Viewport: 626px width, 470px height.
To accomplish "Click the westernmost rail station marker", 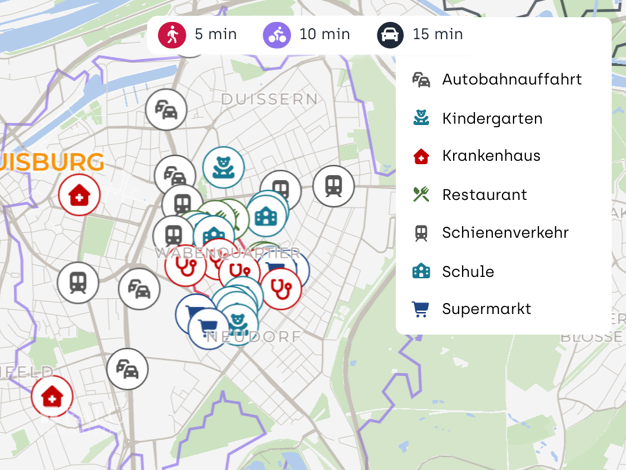I will tap(78, 283).
